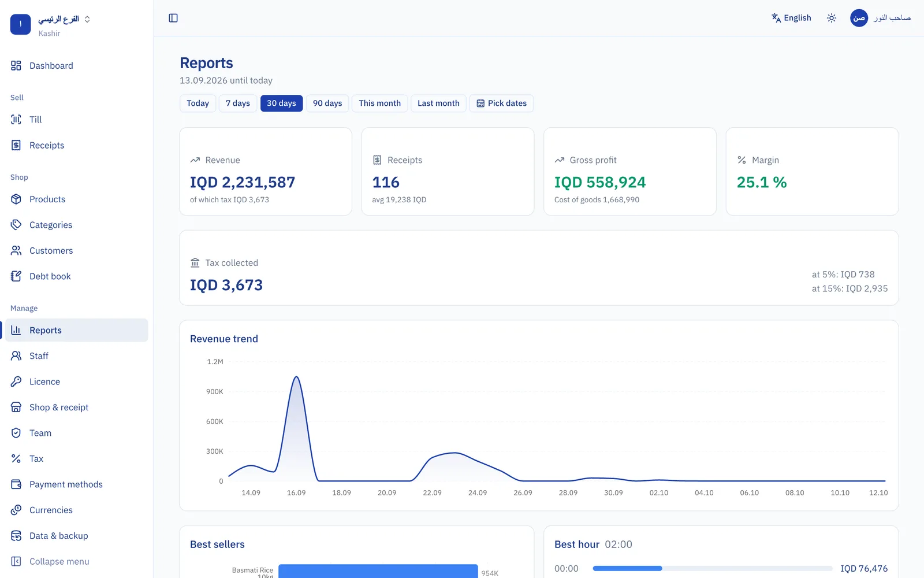924x578 pixels.
Task: Select the 30 days range
Action: coord(281,103)
